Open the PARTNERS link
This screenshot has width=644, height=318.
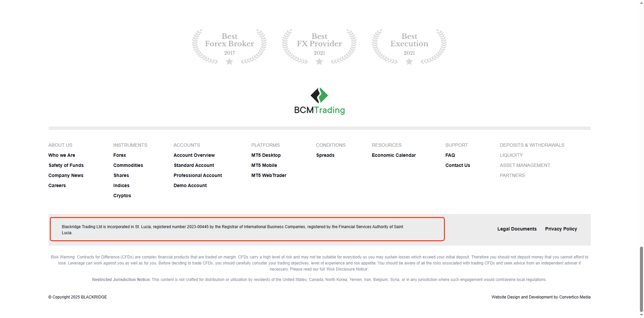pyautogui.click(x=512, y=175)
